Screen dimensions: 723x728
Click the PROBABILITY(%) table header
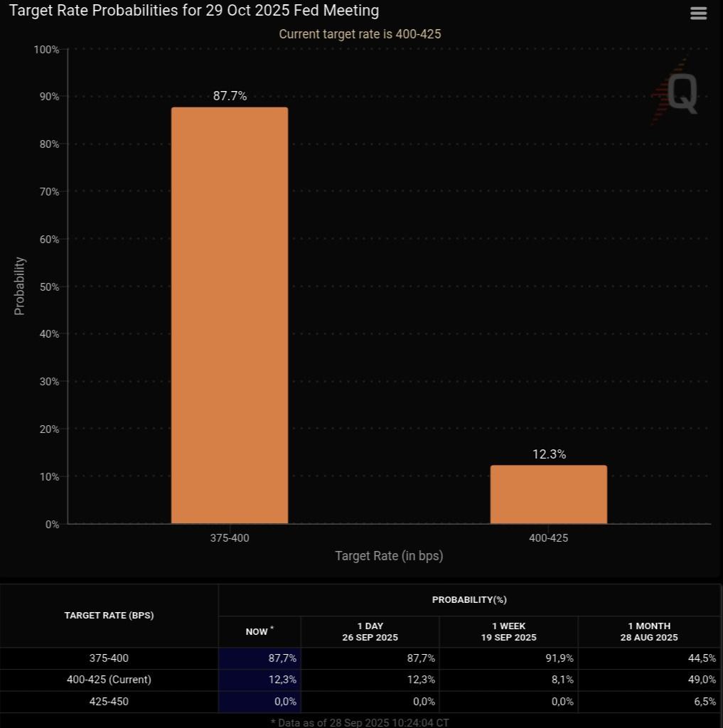pos(468,599)
